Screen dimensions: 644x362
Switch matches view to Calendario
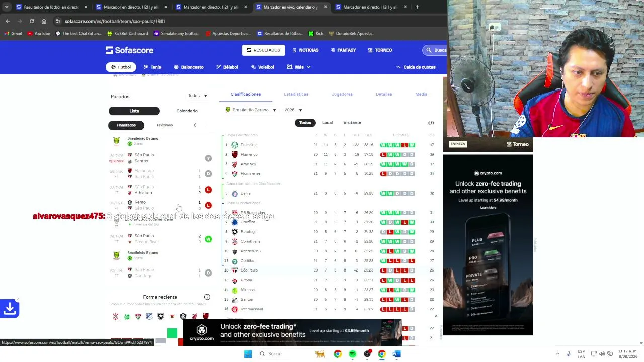[187, 111]
